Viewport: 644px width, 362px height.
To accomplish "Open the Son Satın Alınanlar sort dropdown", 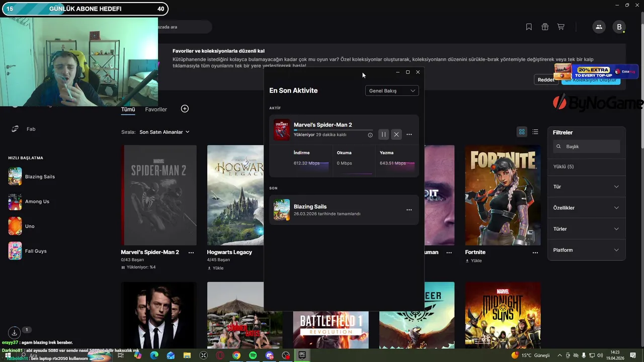I will pyautogui.click(x=165, y=132).
